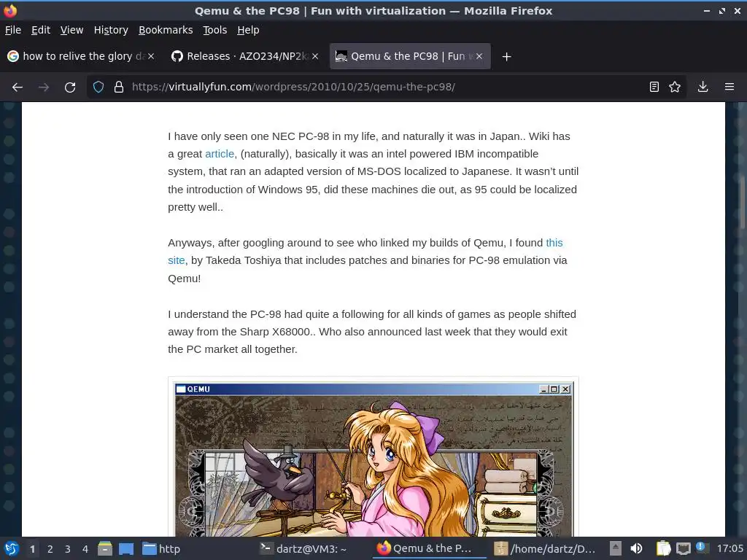Switch to workspace 3
Screen dimensions: 747x560
coord(68,549)
